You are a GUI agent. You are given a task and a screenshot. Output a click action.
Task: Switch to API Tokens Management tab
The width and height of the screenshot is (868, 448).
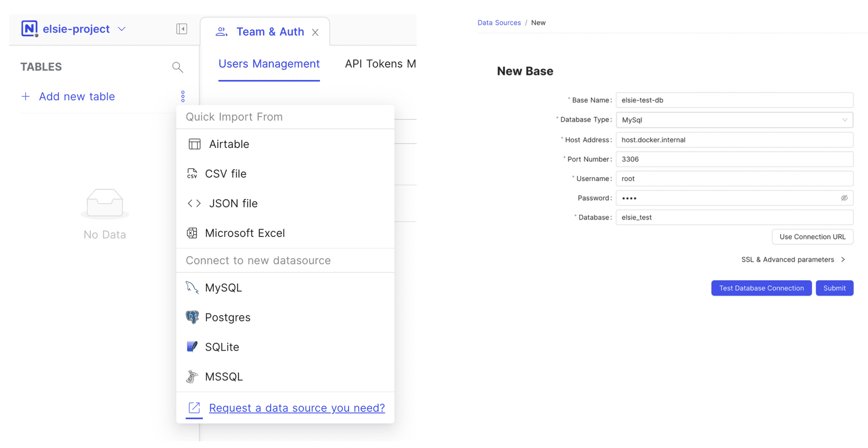click(380, 64)
